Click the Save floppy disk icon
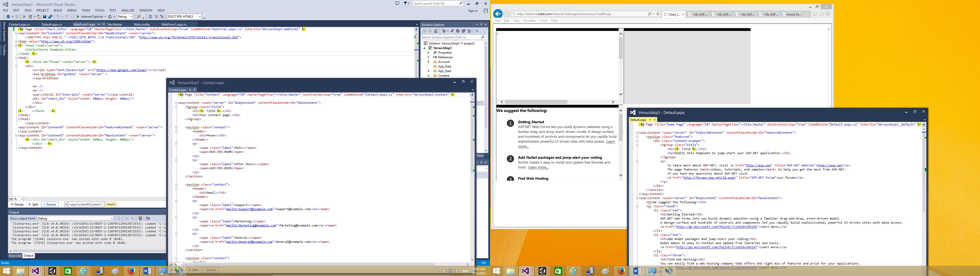The height and width of the screenshot is (276, 980). pyautogui.click(x=44, y=17)
